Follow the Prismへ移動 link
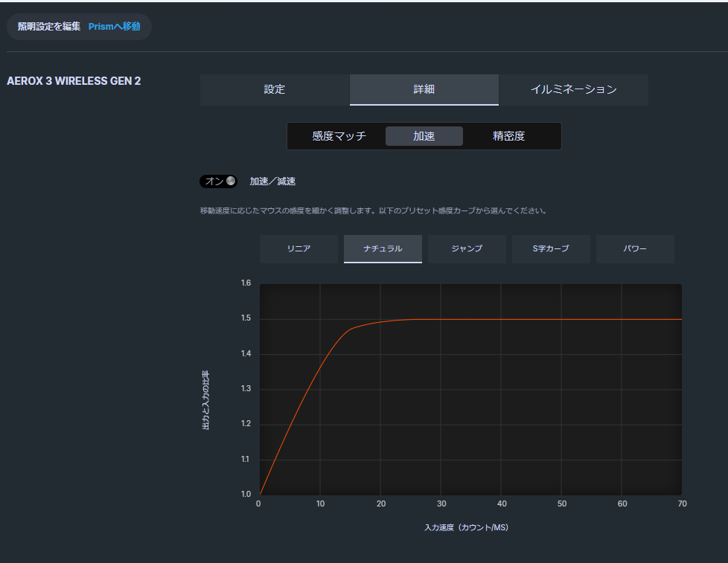This screenshot has width=728, height=563. pos(114,27)
